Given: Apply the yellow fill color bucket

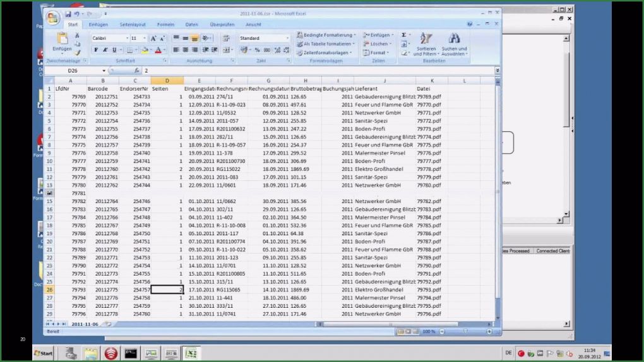Looking at the screenshot, I should pyautogui.click(x=145, y=50).
